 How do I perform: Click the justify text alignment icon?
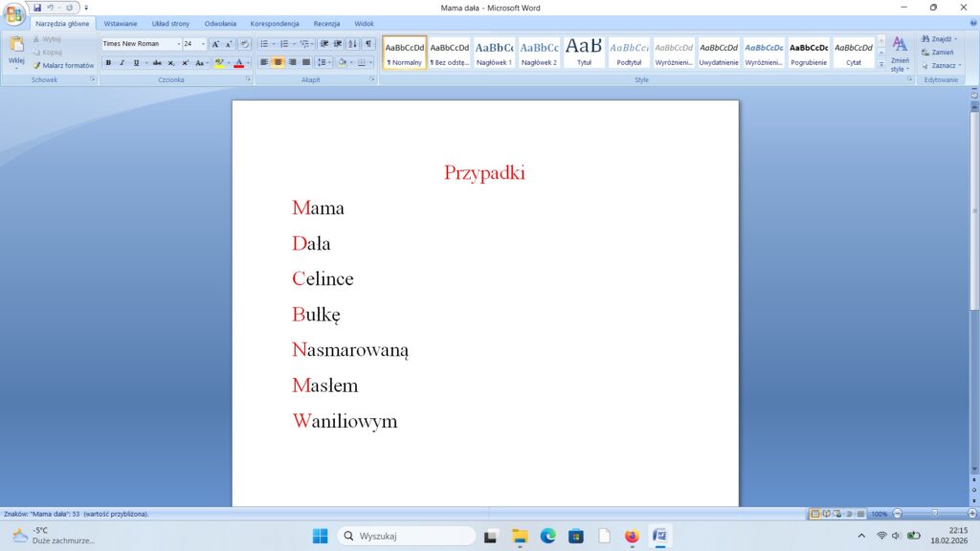pyautogui.click(x=306, y=62)
